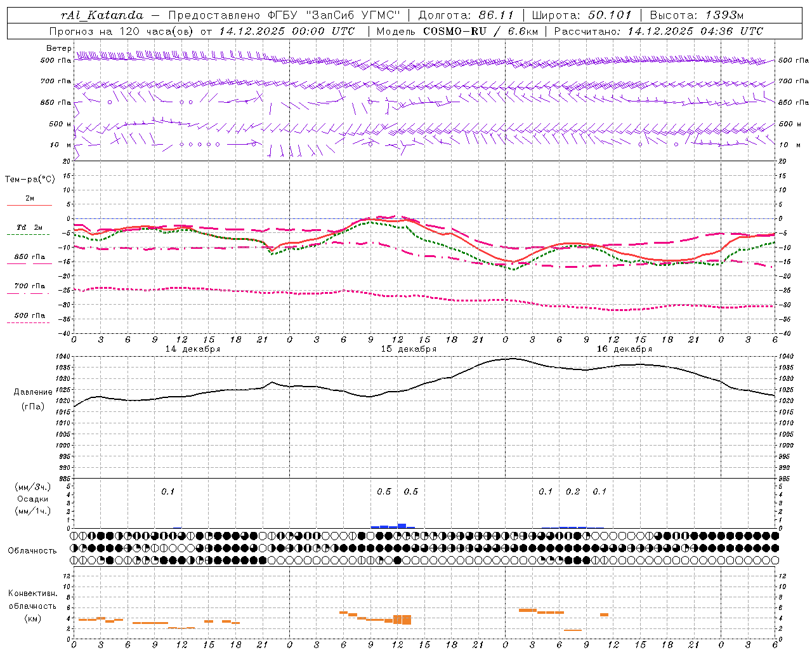The image size is (812, 650).
Task: Click 1040 on left pressure axis
Action: click(64, 357)
